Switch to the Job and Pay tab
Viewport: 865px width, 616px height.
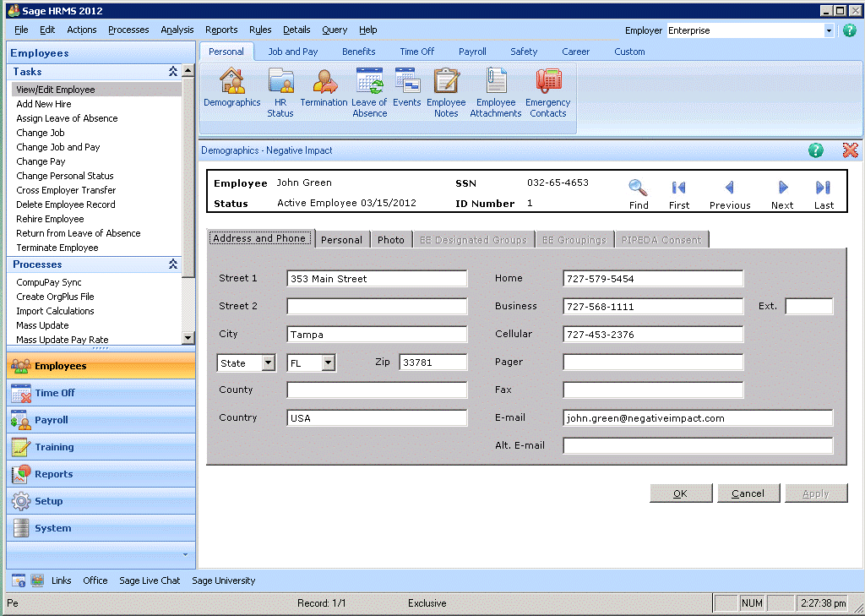[293, 52]
